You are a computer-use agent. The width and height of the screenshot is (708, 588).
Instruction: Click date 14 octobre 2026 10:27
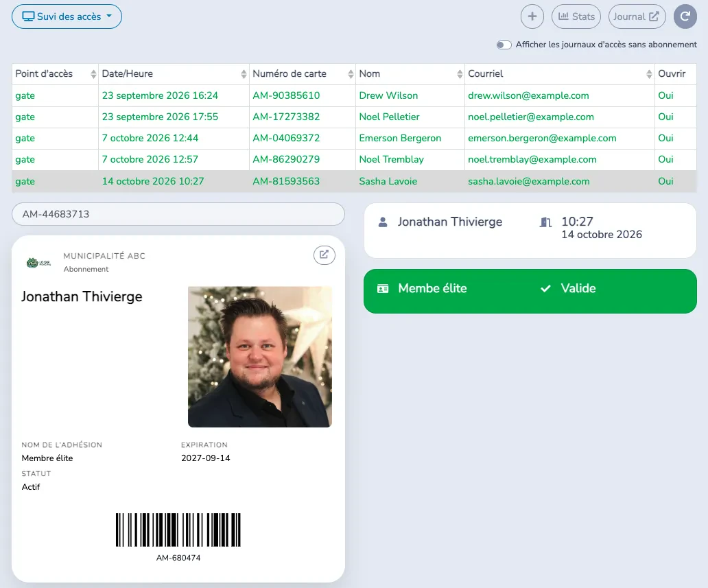click(x=152, y=181)
